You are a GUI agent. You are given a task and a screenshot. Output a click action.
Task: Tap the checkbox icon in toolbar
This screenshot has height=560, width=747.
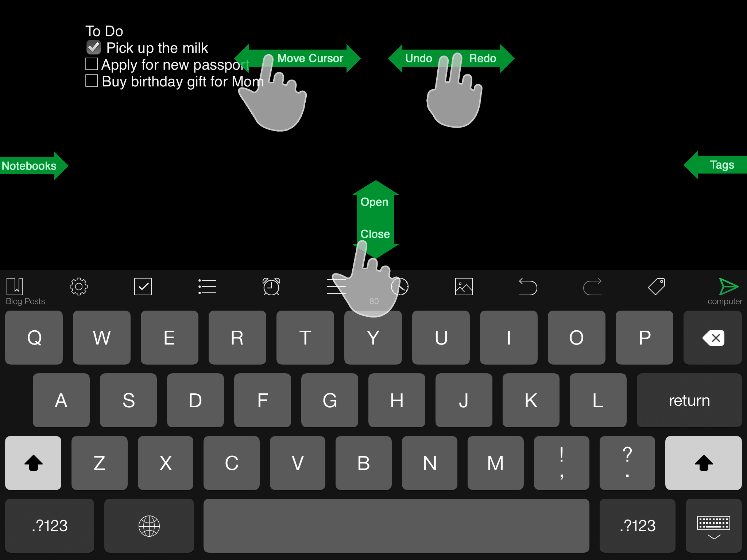tap(143, 286)
